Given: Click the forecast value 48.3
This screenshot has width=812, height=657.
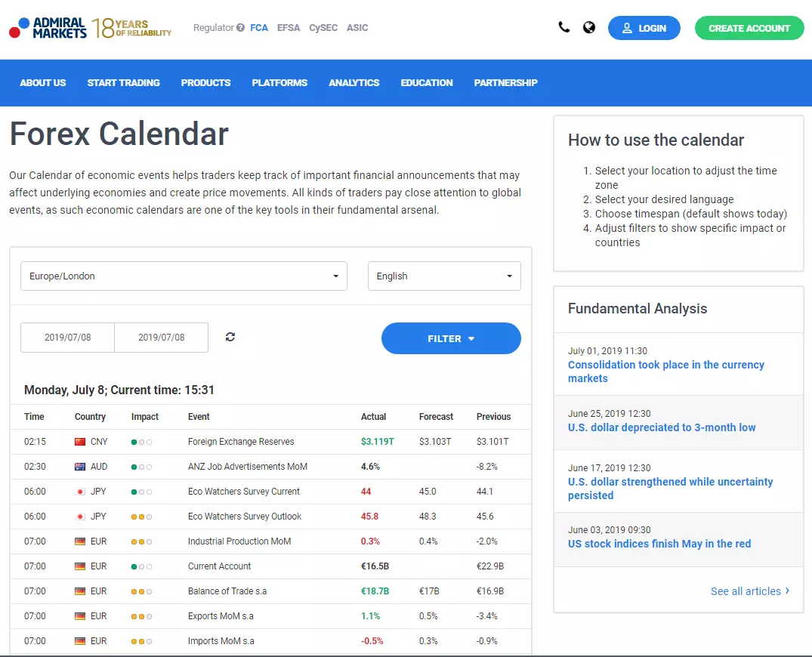Looking at the screenshot, I should pos(428,517).
